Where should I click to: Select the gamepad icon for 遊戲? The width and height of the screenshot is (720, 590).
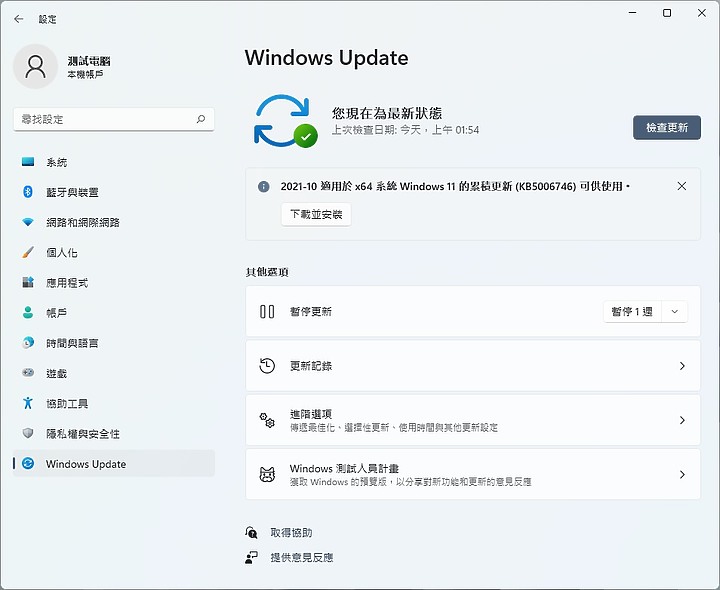28,372
